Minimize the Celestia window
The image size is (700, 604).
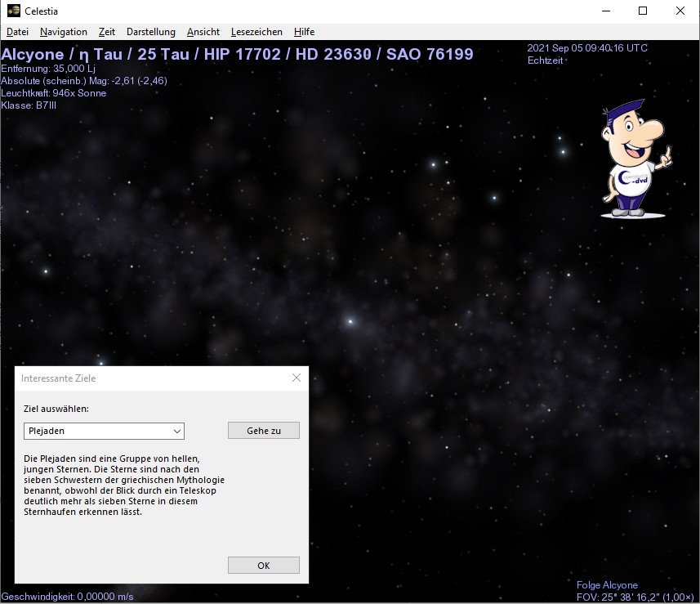(605, 11)
